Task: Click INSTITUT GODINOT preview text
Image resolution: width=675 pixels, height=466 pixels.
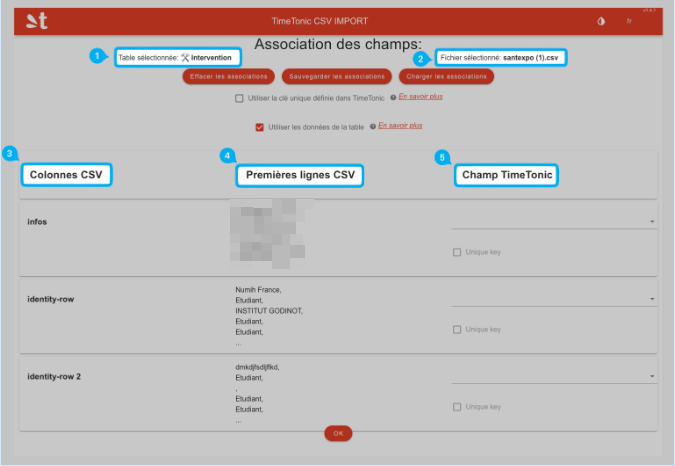Action: 269,311
